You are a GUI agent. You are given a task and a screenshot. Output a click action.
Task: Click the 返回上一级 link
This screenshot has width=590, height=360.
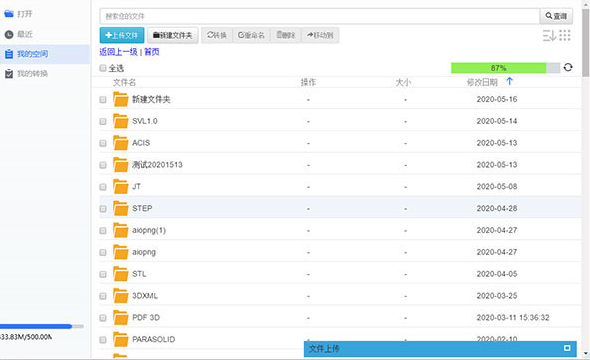118,52
